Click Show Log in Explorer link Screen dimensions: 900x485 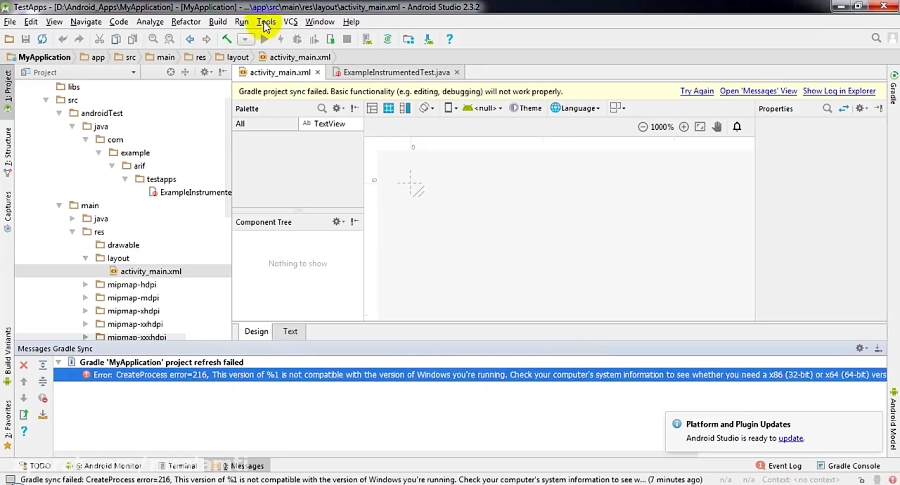839,91
